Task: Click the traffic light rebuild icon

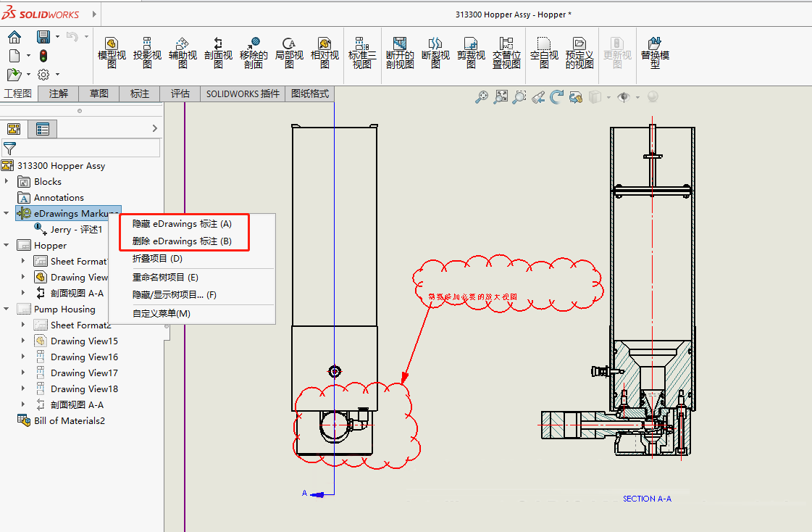Action: 43,56
